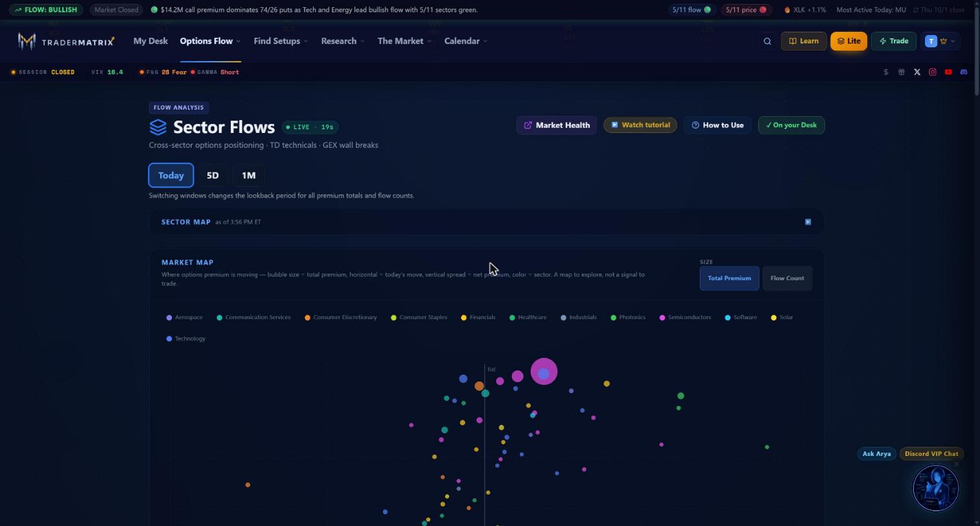Click the Discord VIP Chat tag
980x526 pixels.
tap(931, 454)
